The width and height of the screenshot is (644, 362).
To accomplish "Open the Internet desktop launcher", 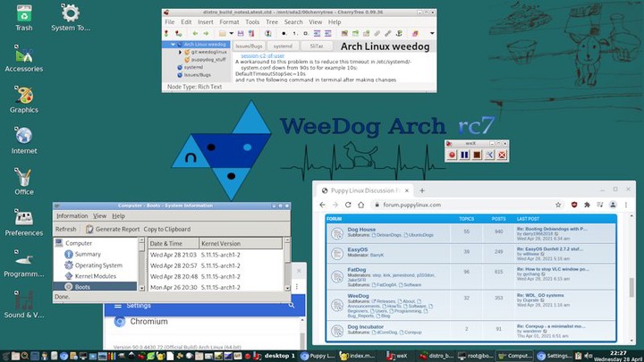I will [x=24, y=141].
